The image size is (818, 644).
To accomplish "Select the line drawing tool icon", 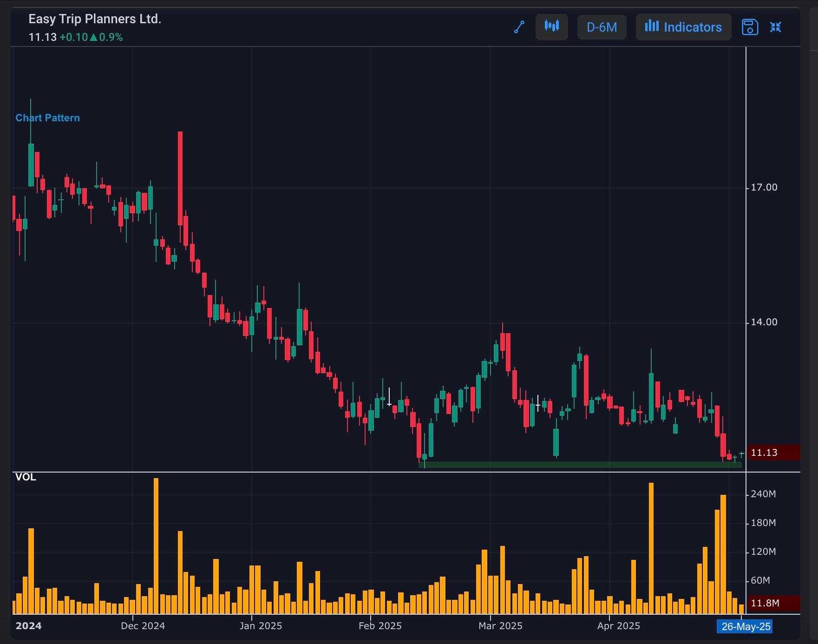I will click(519, 27).
